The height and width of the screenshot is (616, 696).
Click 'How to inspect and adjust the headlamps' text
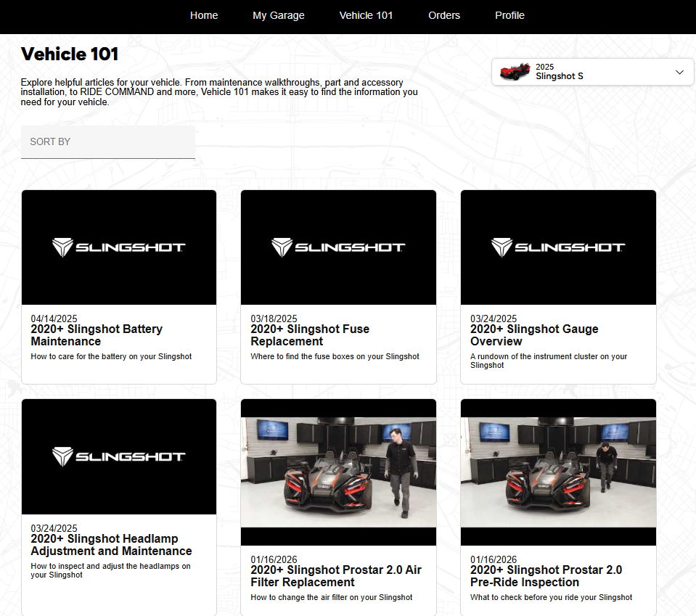[110, 570]
